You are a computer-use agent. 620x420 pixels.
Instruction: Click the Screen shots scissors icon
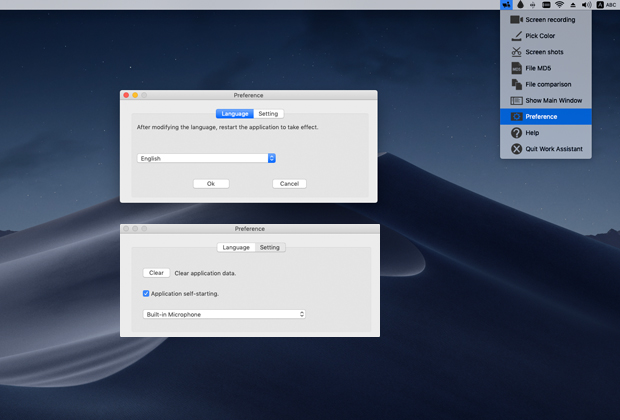point(516,52)
